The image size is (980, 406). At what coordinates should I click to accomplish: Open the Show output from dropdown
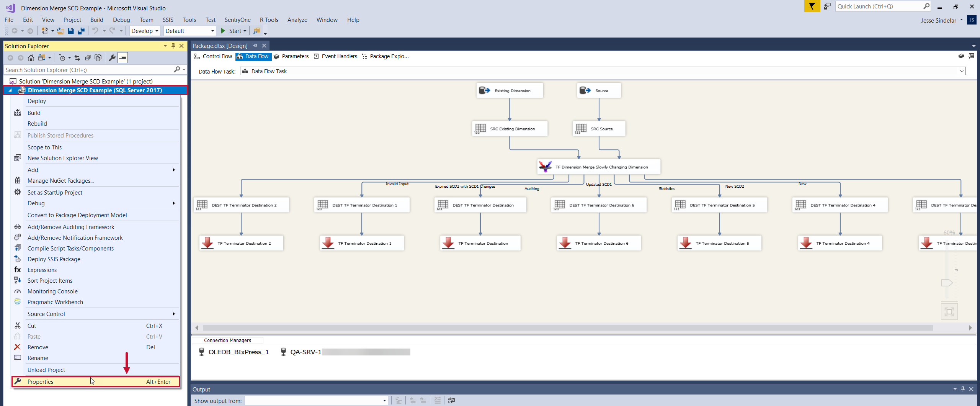[384, 401]
